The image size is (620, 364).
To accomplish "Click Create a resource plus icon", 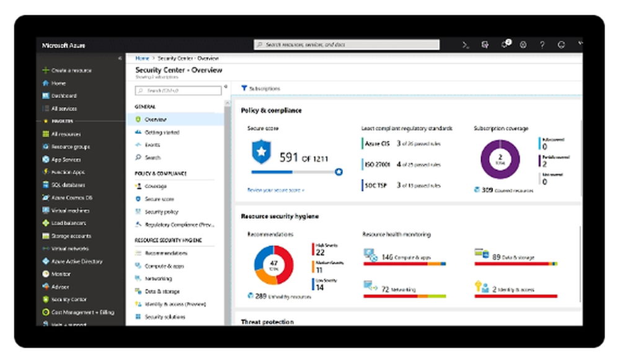I will pos(45,70).
